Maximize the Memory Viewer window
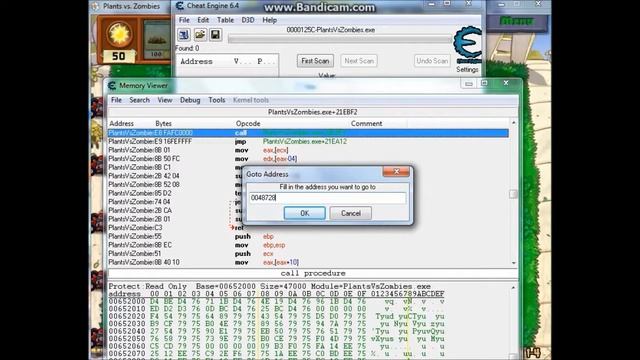The height and width of the screenshot is (360, 640). click(484, 84)
